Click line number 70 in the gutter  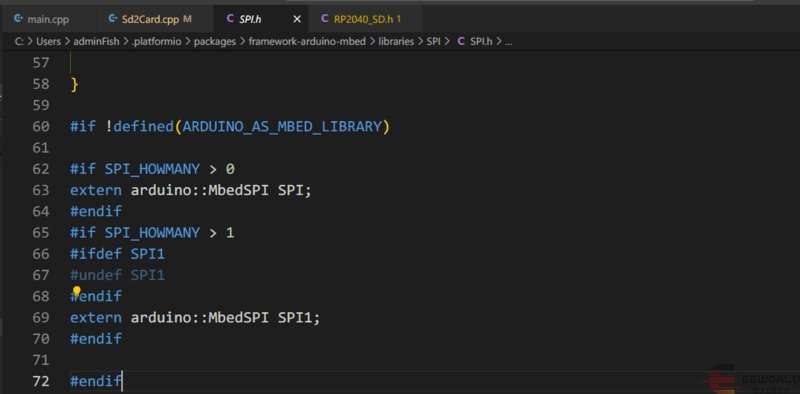[x=41, y=339]
